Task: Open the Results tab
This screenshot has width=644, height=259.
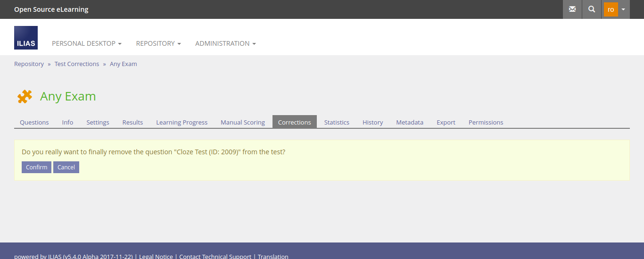Action: (132, 122)
